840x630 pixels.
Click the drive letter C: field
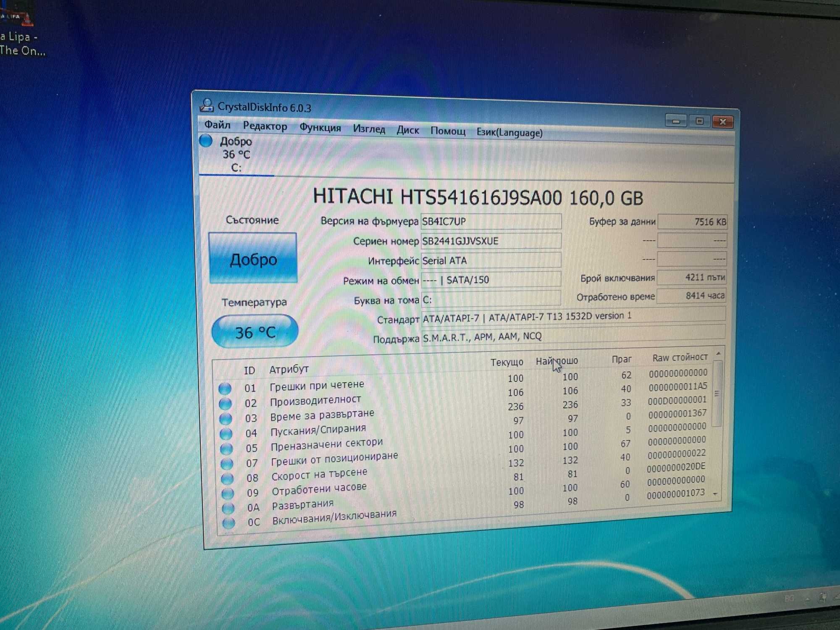[491, 299]
